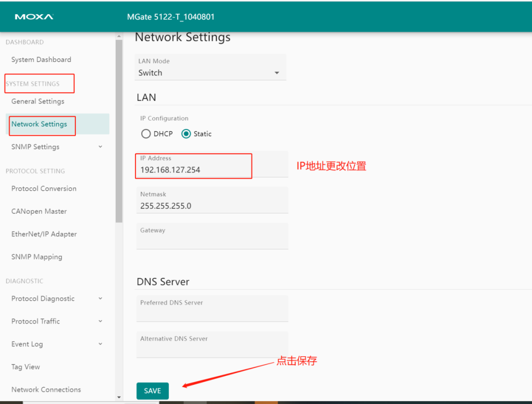Open the SNMP Mapping page
Screen dimensions: 532x404
pos(36,257)
